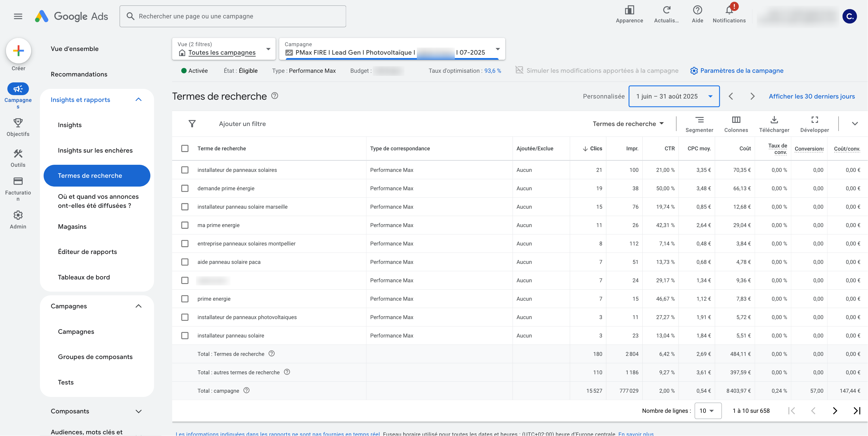
Task: Open the date range dropdown
Action: click(674, 96)
